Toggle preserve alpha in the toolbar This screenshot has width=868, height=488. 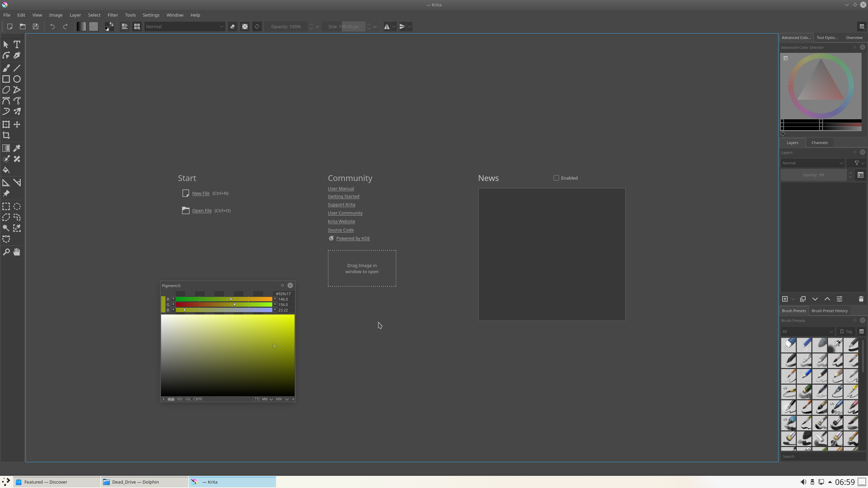(245, 26)
